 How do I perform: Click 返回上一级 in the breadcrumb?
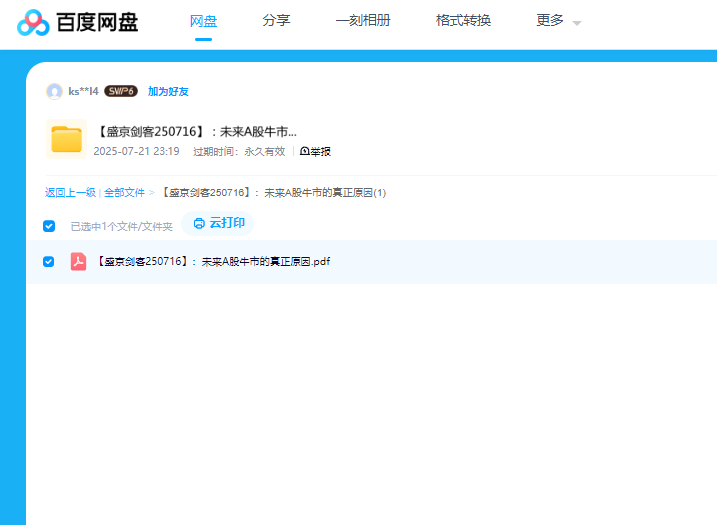[x=70, y=193]
